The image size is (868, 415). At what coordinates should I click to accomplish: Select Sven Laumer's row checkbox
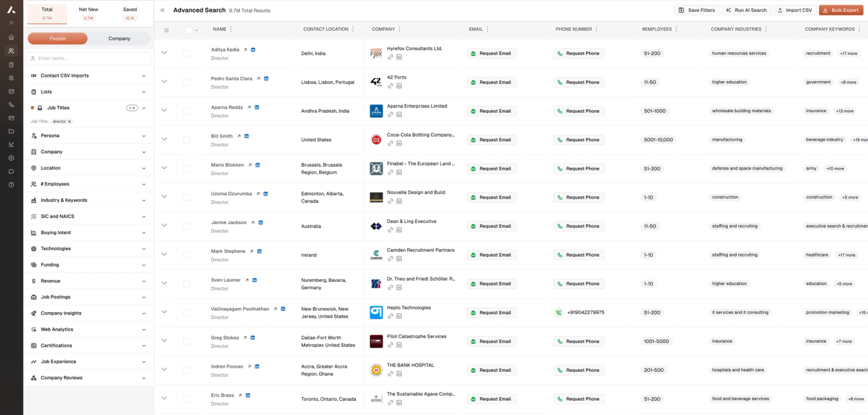pos(187,284)
